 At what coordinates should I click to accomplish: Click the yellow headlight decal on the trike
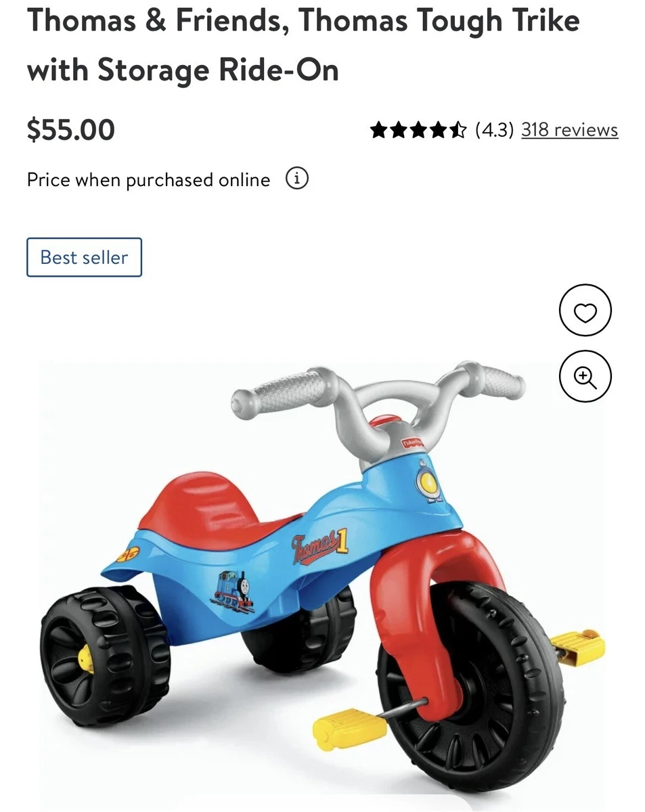click(x=427, y=482)
